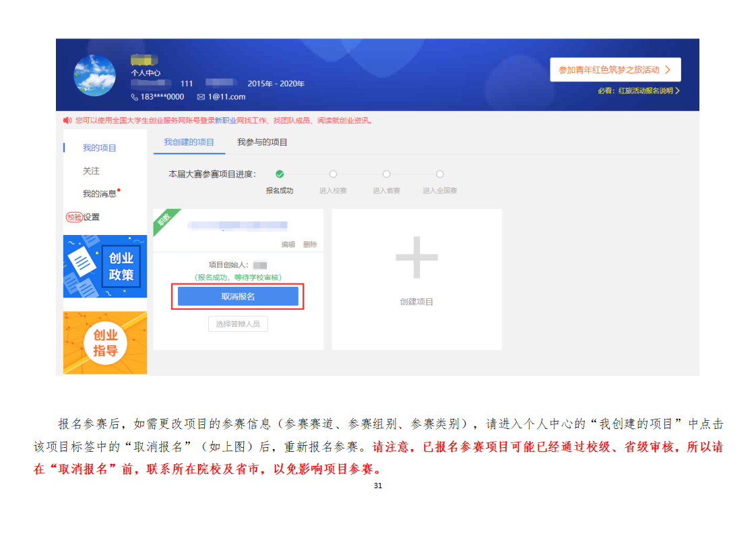Click the phone icon beside 183****0000
Screen dimensions: 756x534
(135, 97)
